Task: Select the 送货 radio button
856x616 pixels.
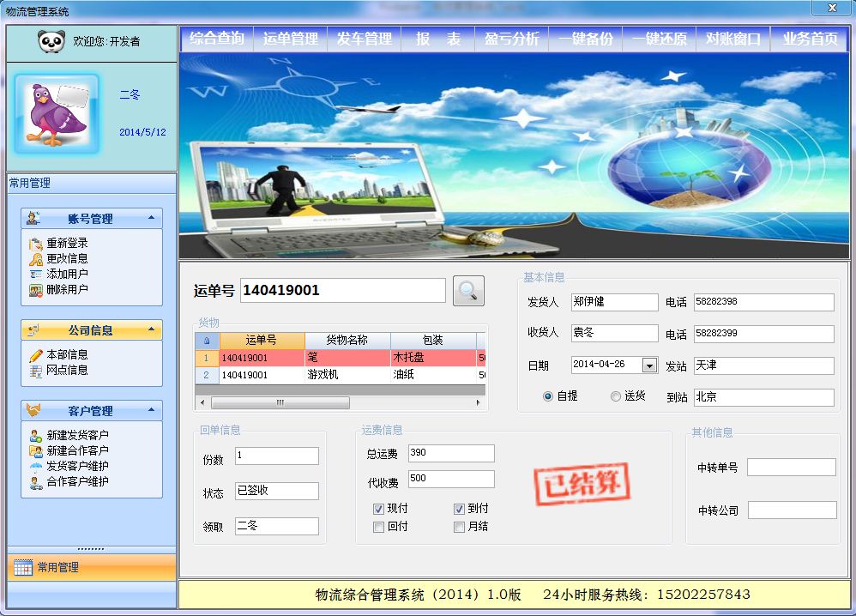Action: tap(615, 396)
